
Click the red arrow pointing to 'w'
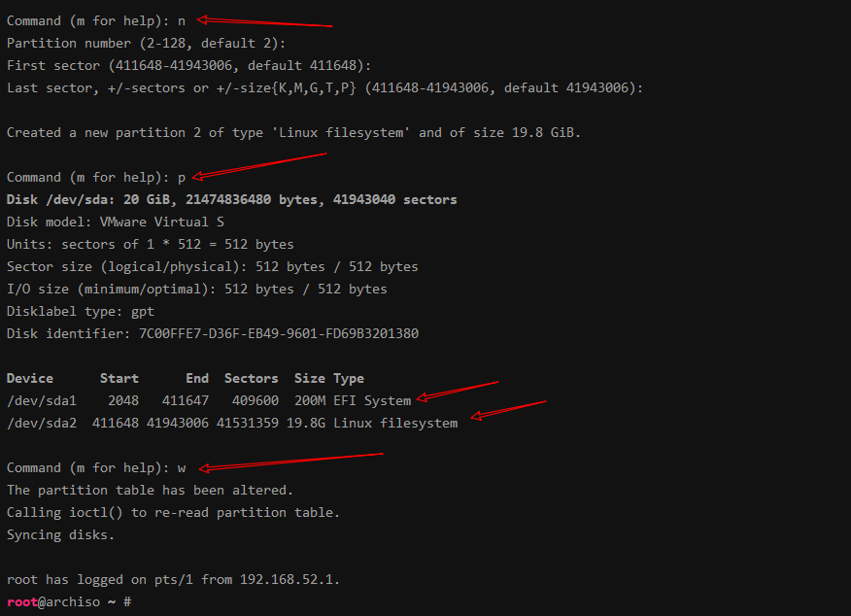coord(290,462)
